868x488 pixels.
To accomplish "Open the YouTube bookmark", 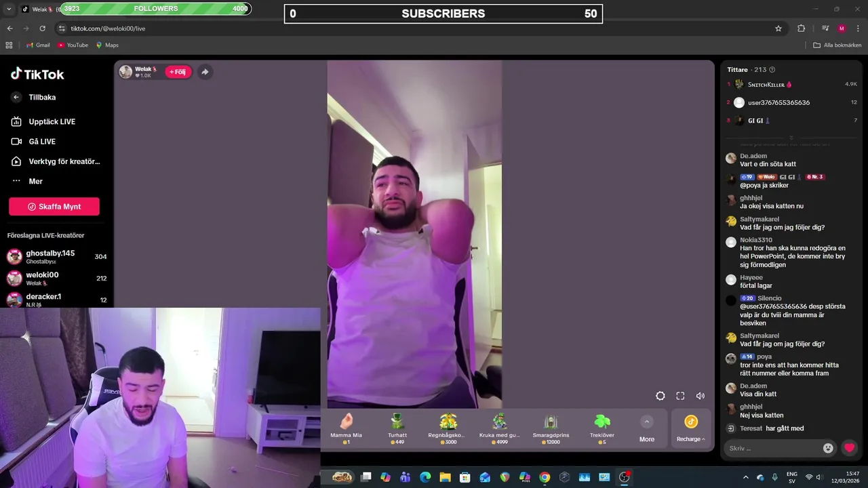I will click(x=73, y=45).
